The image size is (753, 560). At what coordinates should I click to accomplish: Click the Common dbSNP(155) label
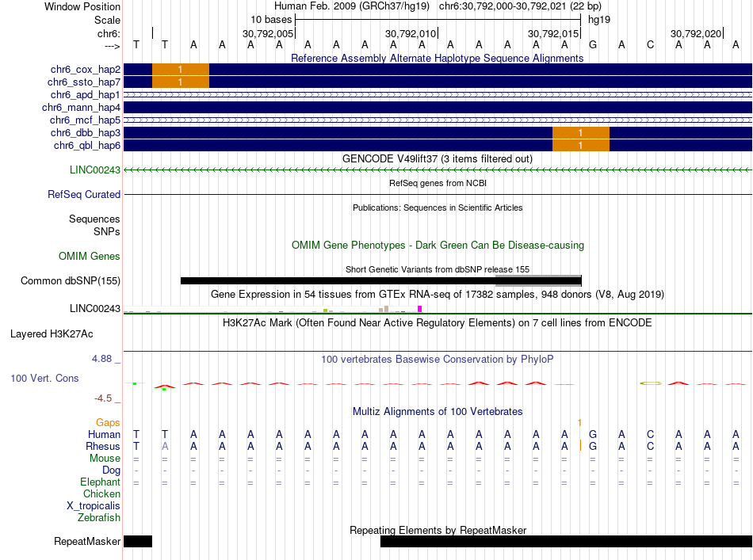[71, 280]
